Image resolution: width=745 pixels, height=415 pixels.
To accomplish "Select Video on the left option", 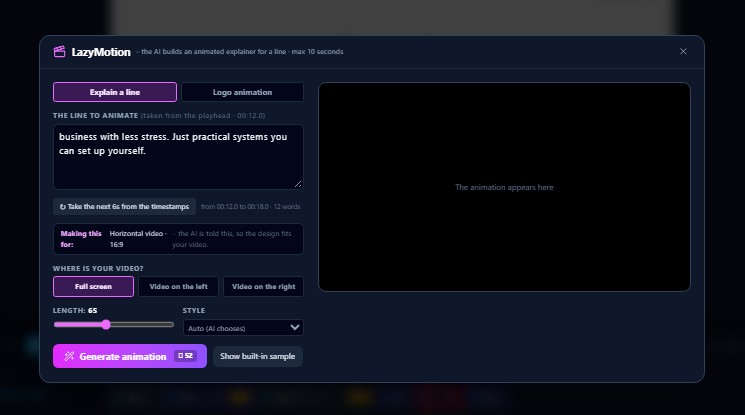I will (x=178, y=287).
